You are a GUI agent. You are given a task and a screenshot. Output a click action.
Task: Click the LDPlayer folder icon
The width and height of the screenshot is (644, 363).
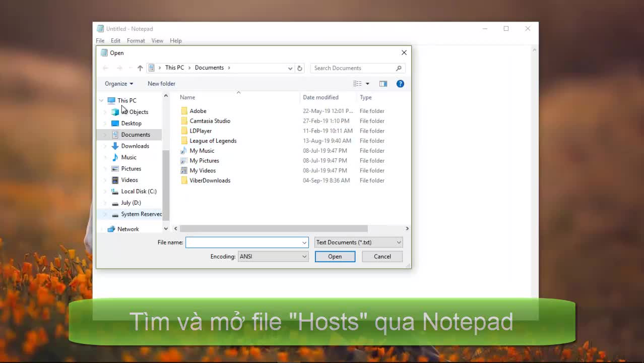pos(184,131)
